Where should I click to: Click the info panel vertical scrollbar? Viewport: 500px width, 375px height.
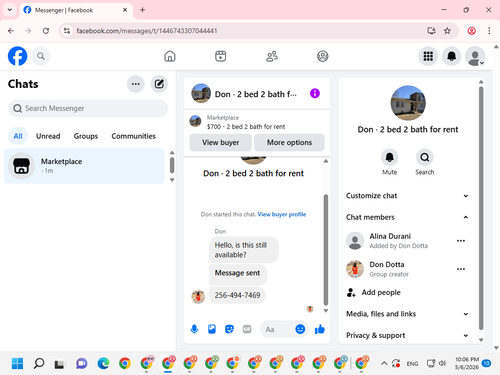[481, 208]
